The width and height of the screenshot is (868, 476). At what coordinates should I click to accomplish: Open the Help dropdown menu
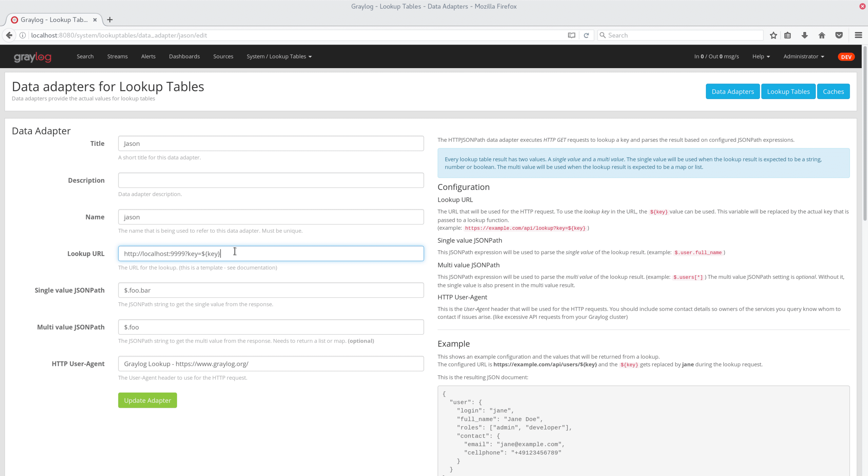(x=761, y=56)
